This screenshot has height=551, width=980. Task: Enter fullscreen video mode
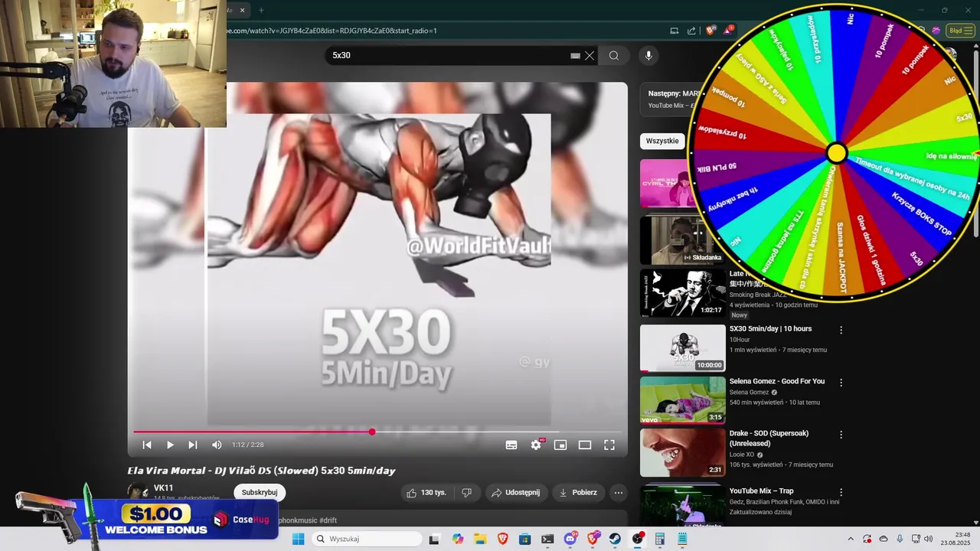click(x=609, y=445)
